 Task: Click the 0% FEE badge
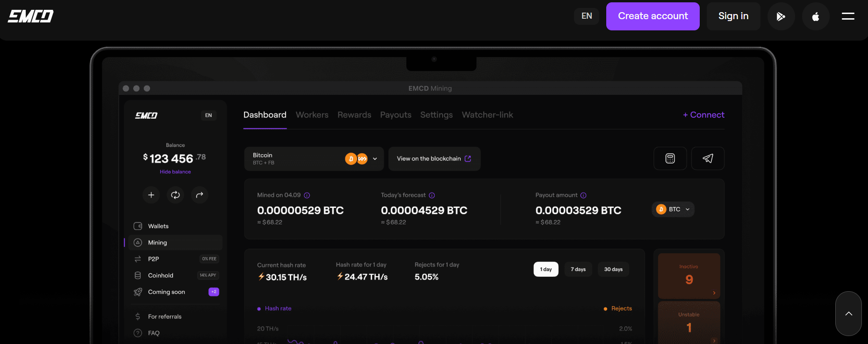click(x=209, y=259)
